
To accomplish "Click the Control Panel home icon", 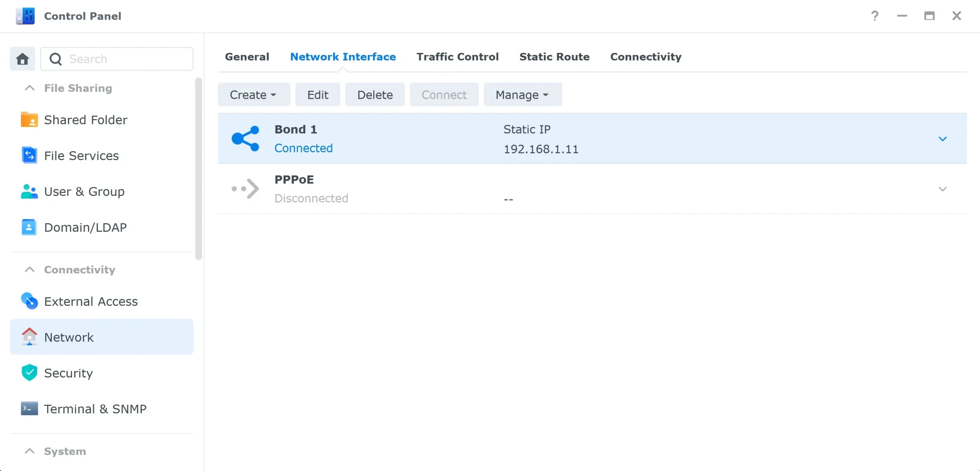I will pos(22,59).
